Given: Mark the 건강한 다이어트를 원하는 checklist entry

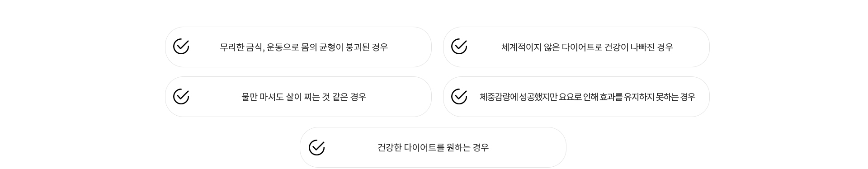Looking at the screenshot, I should point(433,147).
